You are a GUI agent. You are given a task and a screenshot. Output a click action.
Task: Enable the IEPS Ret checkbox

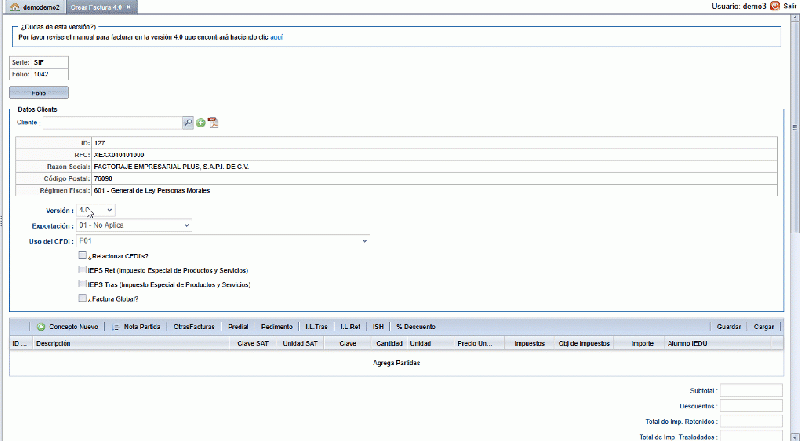point(83,270)
